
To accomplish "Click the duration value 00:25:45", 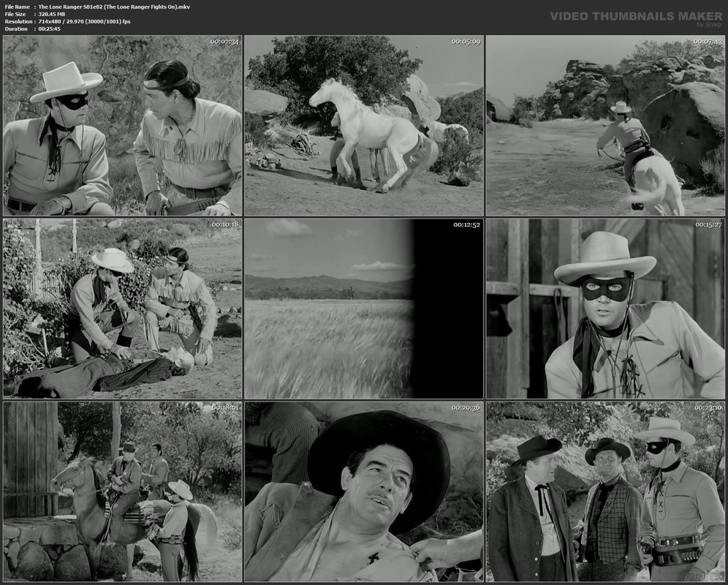I will coord(49,29).
